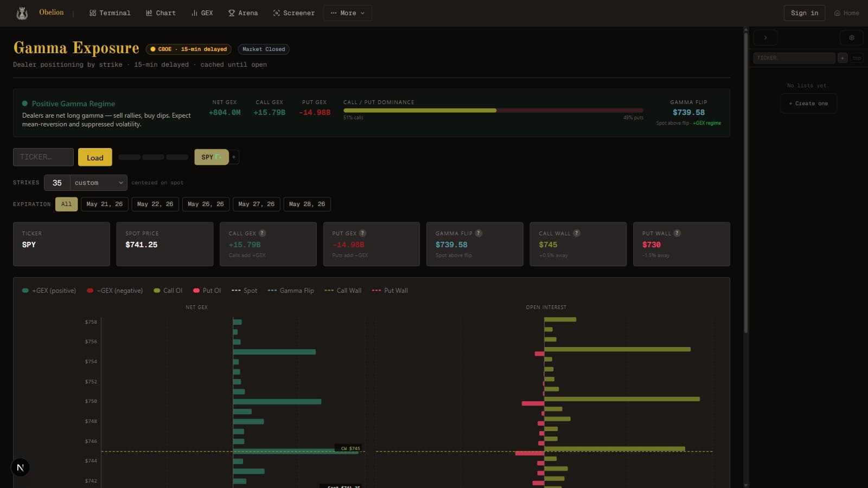This screenshot has height=488, width=868.
Task: Toggle the −GEX (negative) legend item
Action: coord(114,291)
